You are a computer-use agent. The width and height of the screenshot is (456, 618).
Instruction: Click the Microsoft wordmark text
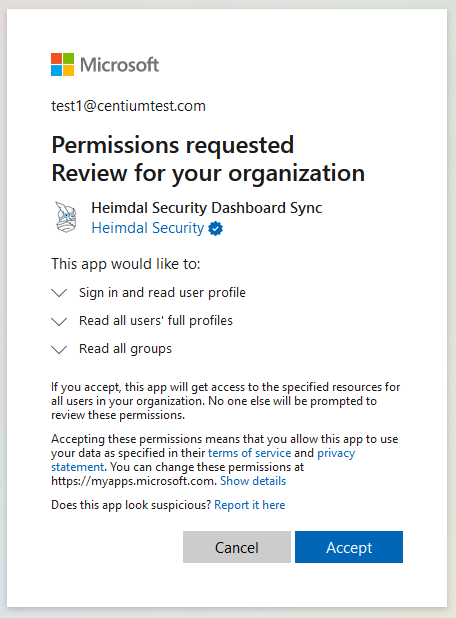tap(119, 65)
